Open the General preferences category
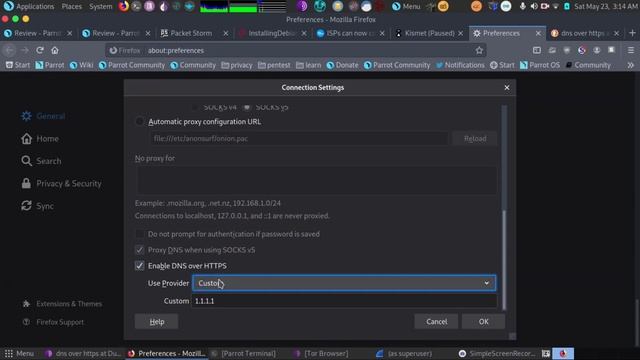The width and height of the screenshot is (640, 360). pos(43,116)
